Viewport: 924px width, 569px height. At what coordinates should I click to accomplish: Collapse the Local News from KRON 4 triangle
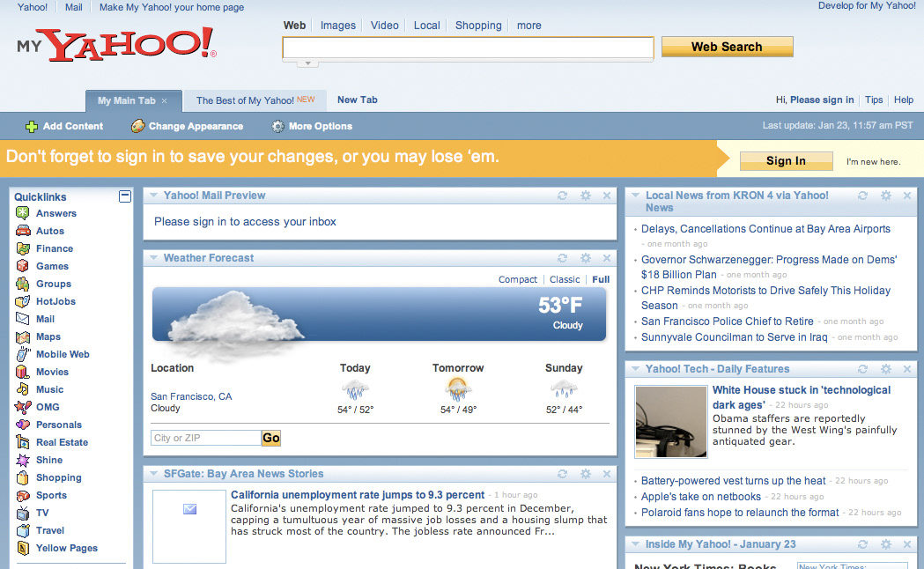click(x=635, y=195)
